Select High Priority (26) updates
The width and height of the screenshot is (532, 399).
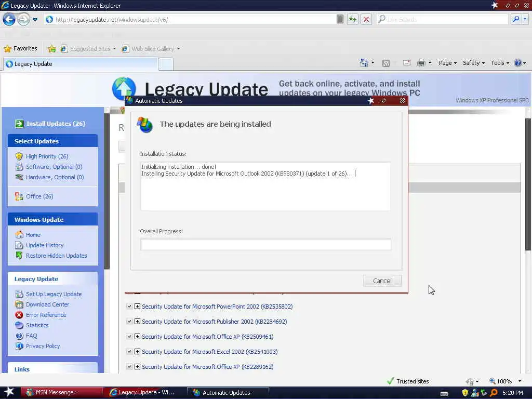coord(47,156)
